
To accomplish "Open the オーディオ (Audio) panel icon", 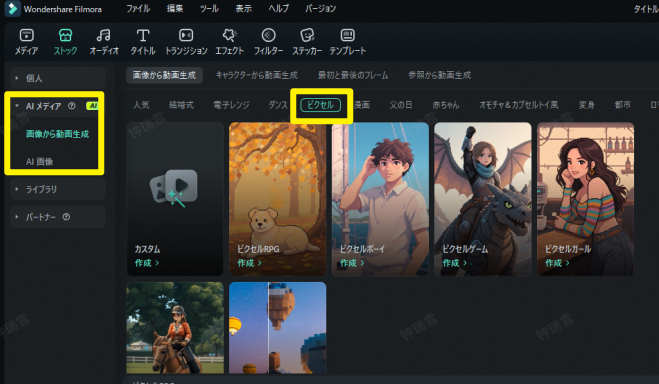I will click(x=103, y=36).
